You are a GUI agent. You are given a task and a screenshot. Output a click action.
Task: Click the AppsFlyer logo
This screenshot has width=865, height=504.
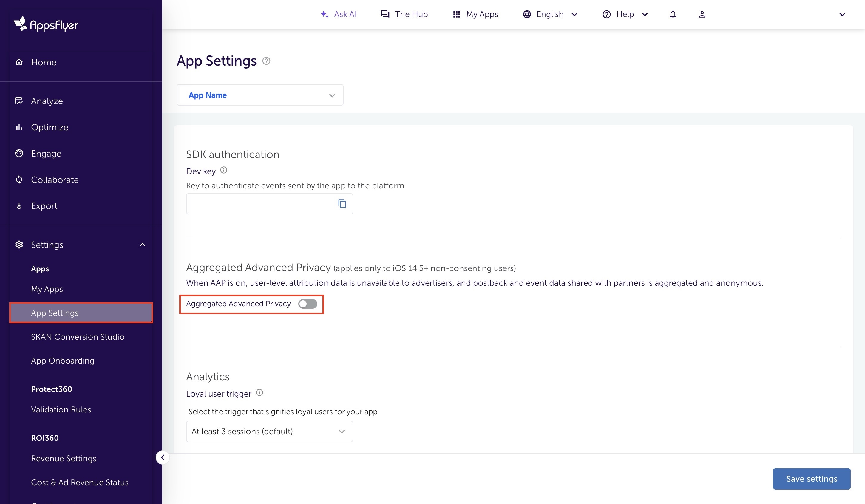46,24
